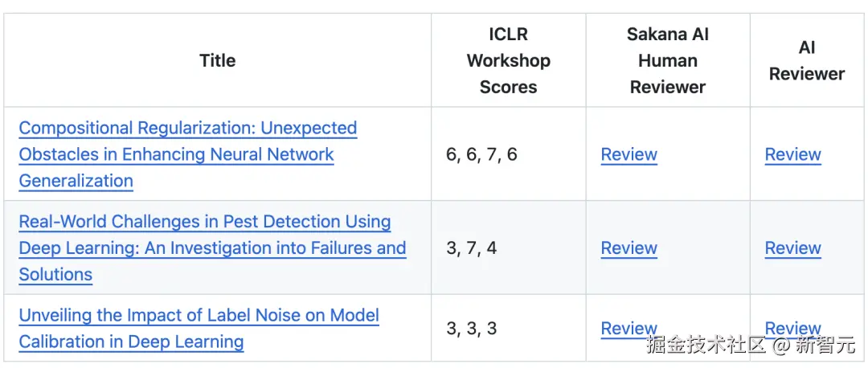Click the word Solutions in second paper title
The height and width of the screenshot is (368, 868).
click(55, 275)
